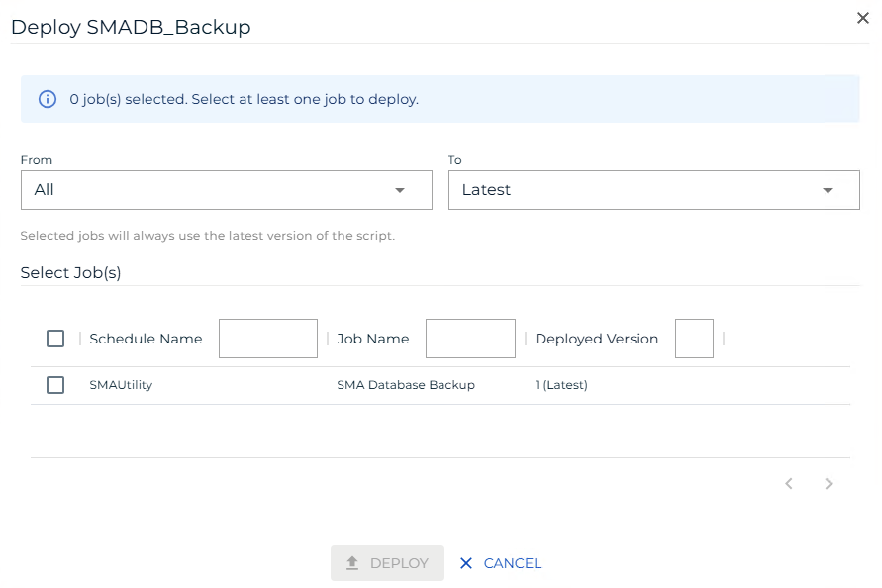
Task: Click the latest version script note text
Action: coord(208,236)
